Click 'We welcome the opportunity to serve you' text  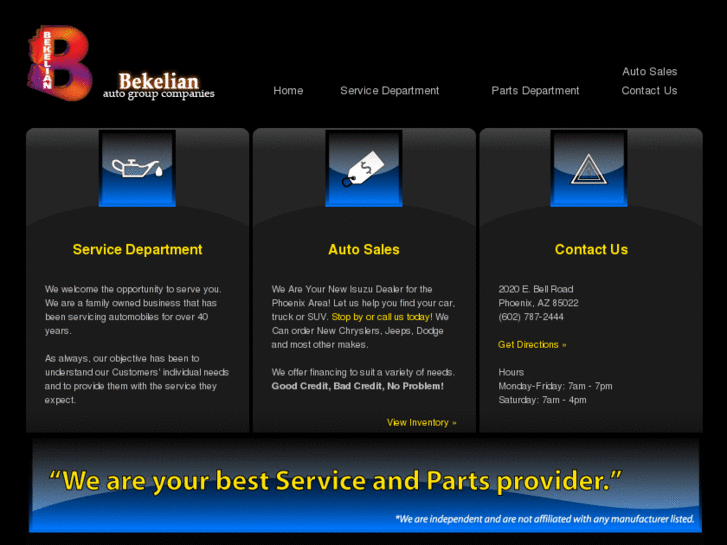pos(133,289)
